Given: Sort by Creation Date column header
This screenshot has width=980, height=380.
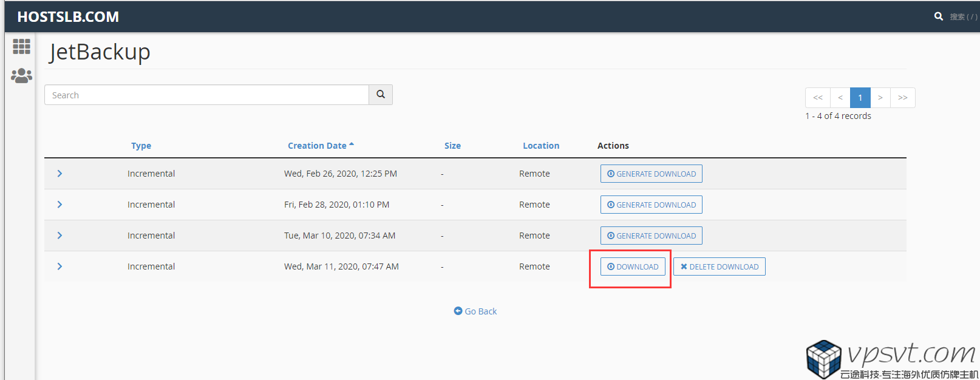Looking at the screenshot, I should click(x=317, y=146).
